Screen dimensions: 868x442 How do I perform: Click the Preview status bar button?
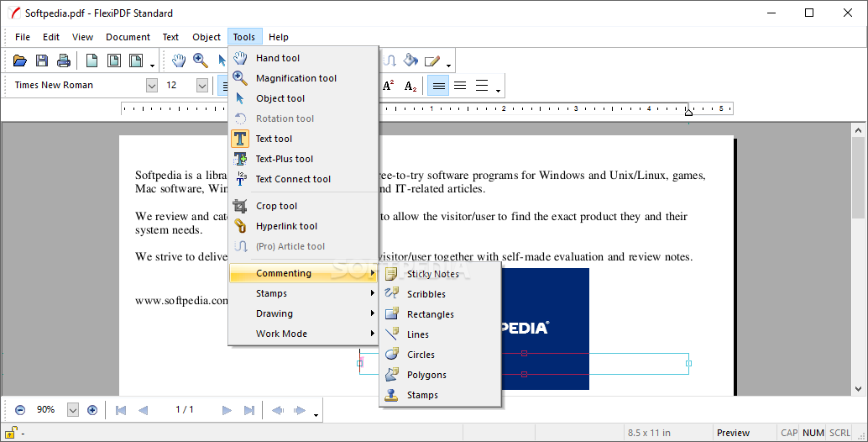pos(733,433)
